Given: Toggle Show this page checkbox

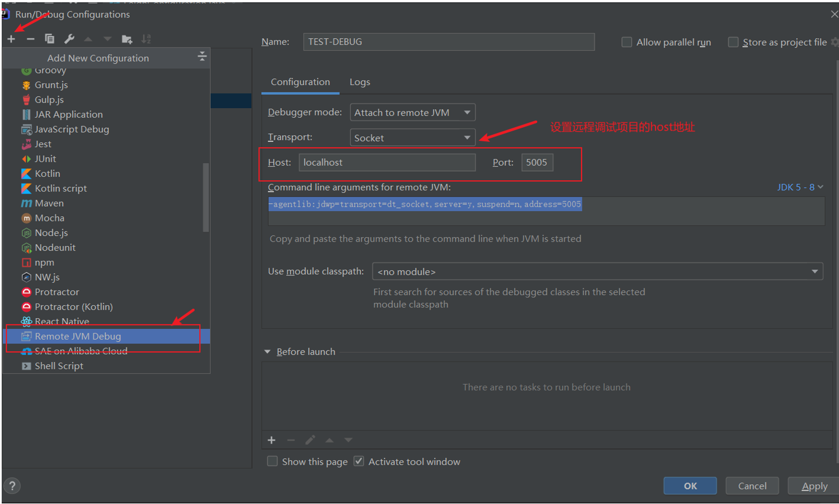Looking at the screenshot, I should pyautogui.click(x=273, y=461).
